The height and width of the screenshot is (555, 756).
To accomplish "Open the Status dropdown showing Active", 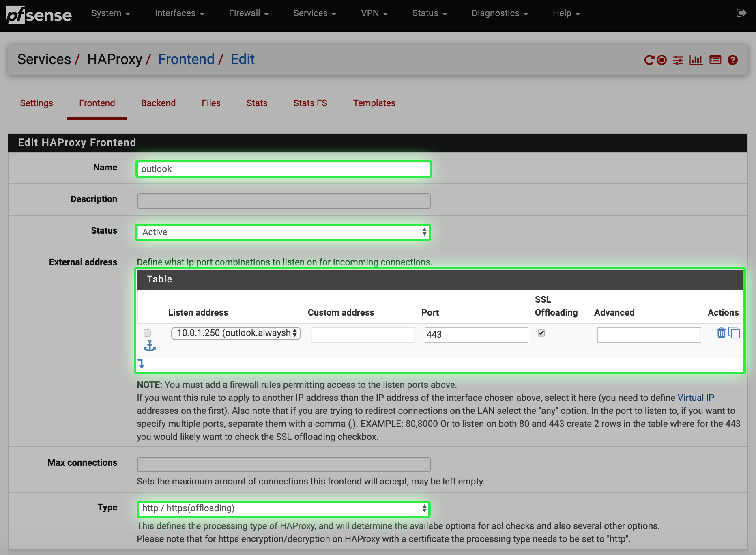I will point(283,232).
